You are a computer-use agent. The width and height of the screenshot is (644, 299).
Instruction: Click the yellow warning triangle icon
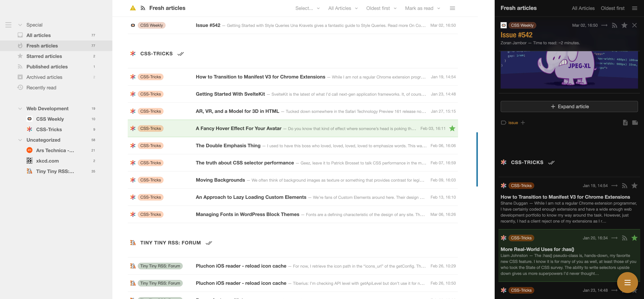tap(133, 8)
